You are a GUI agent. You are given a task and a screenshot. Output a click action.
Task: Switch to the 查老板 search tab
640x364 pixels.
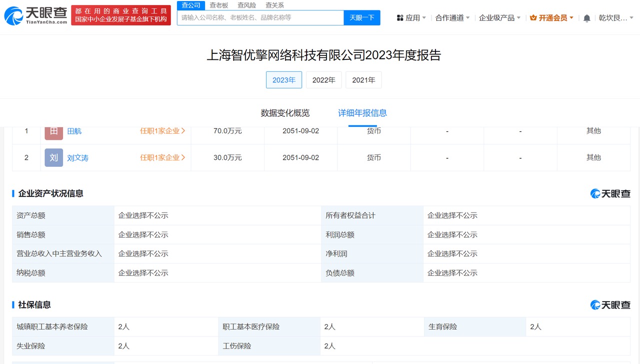pos(219,5)
